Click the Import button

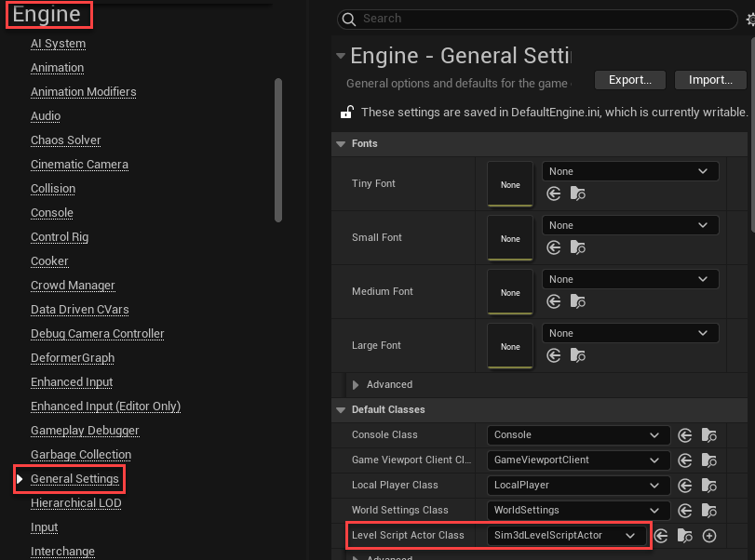pyautogui.click(x=709, y=80)
